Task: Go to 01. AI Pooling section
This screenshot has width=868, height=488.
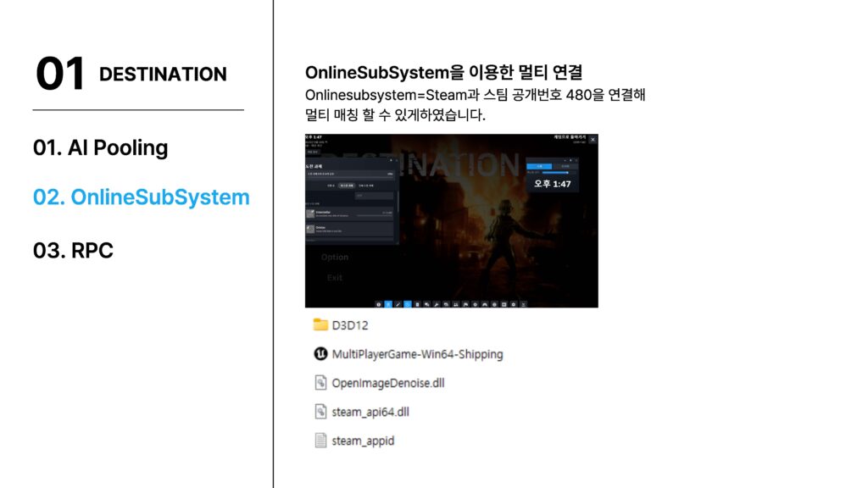Action: point(100,147)
